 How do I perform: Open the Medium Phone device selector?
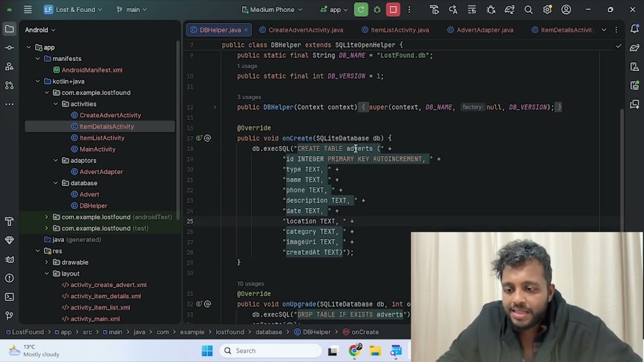272,10
